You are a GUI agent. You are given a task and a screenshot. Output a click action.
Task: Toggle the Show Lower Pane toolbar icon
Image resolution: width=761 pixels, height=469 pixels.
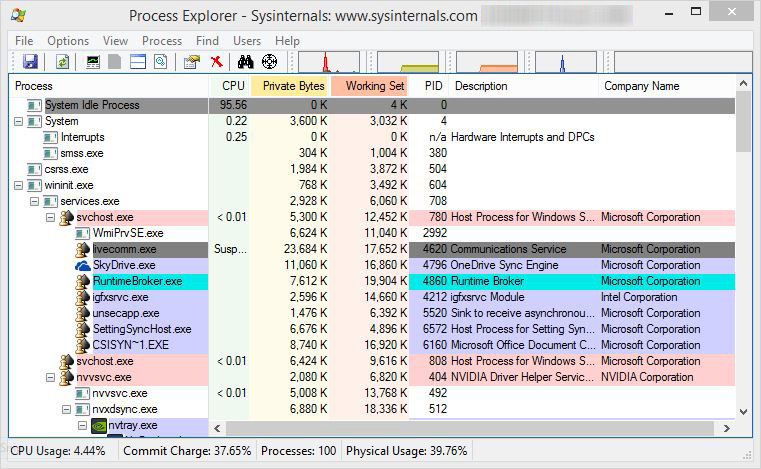138,62
